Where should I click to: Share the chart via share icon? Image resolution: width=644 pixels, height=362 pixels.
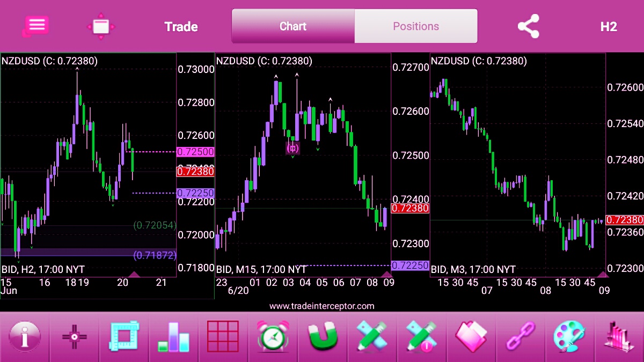pos(528,26)
